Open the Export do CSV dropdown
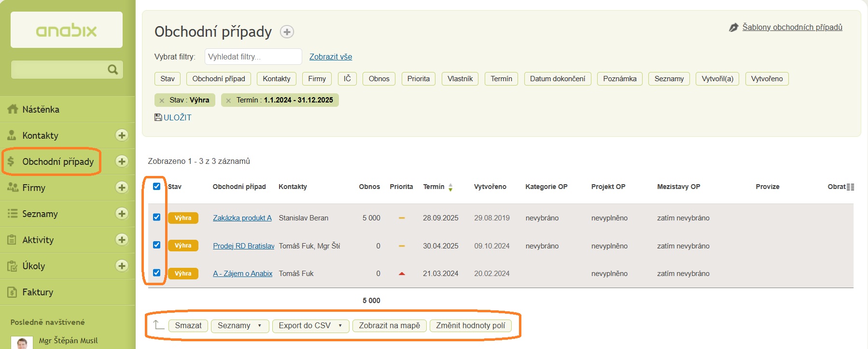 pyautogui.click(x=310, y=326)
